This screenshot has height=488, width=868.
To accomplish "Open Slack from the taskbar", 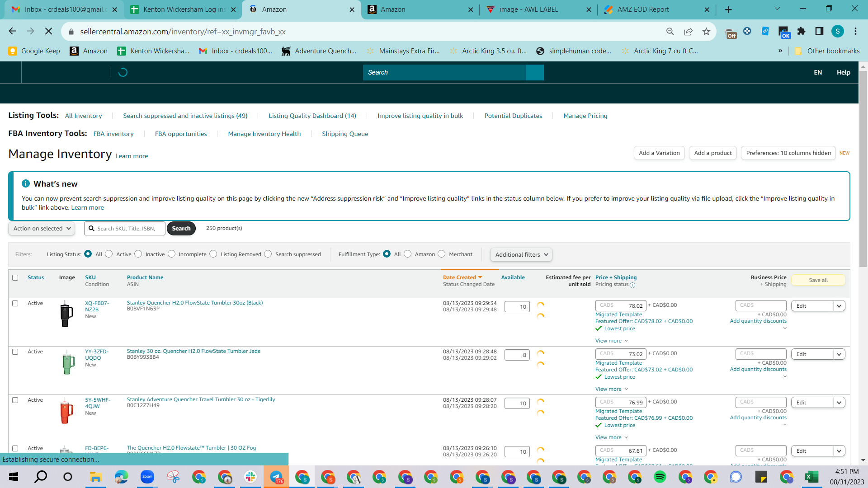I will (x=250, y=477).
